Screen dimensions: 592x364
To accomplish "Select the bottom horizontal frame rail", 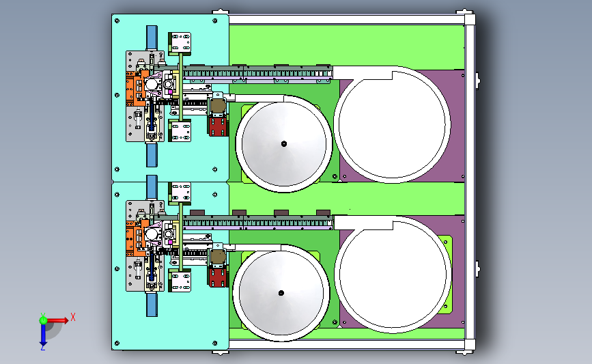I will pyautogui.click(x=347, y=344).
